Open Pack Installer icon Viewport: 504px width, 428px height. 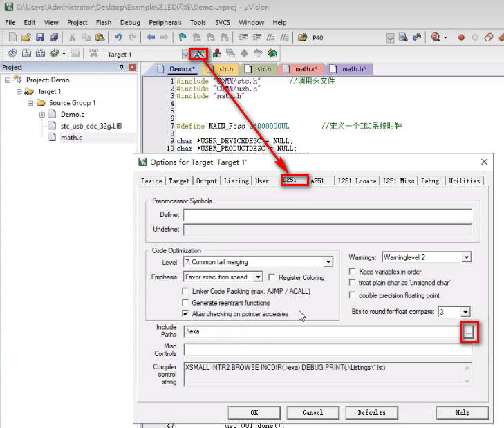click(272, 53)
